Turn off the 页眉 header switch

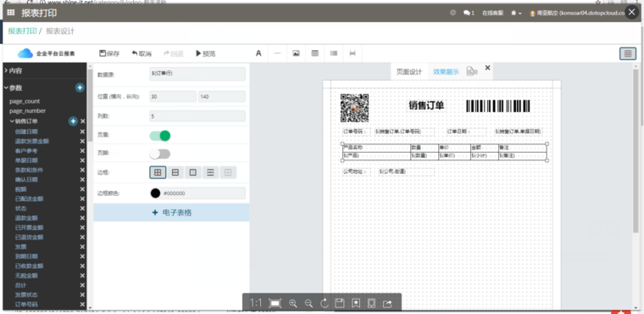pyautogui.click(x=160, y=136)
